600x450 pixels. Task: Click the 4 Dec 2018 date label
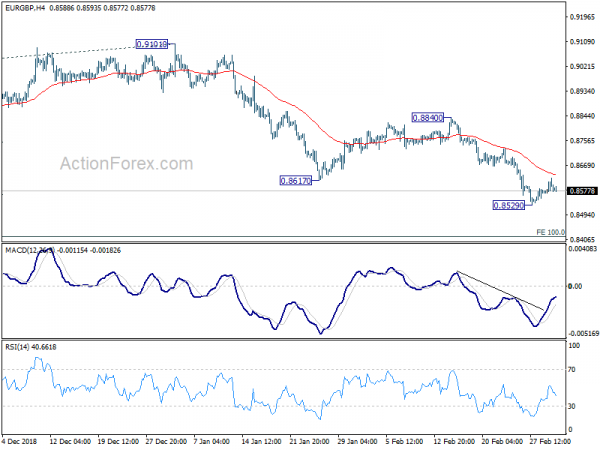20,441
